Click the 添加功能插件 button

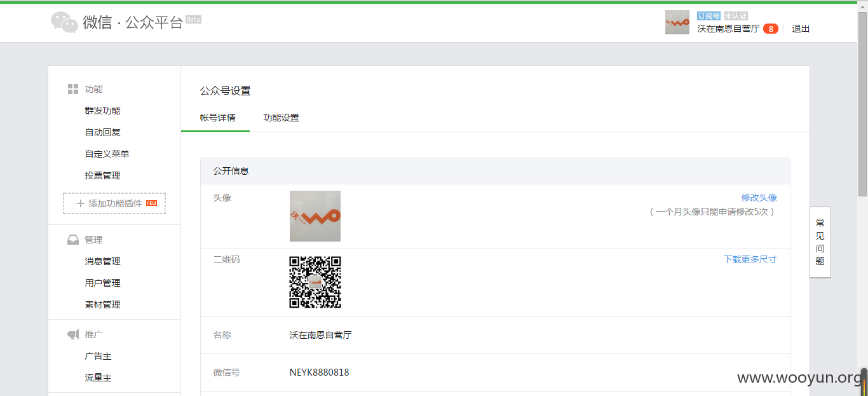pyautogui.click(x=114, y=203)
